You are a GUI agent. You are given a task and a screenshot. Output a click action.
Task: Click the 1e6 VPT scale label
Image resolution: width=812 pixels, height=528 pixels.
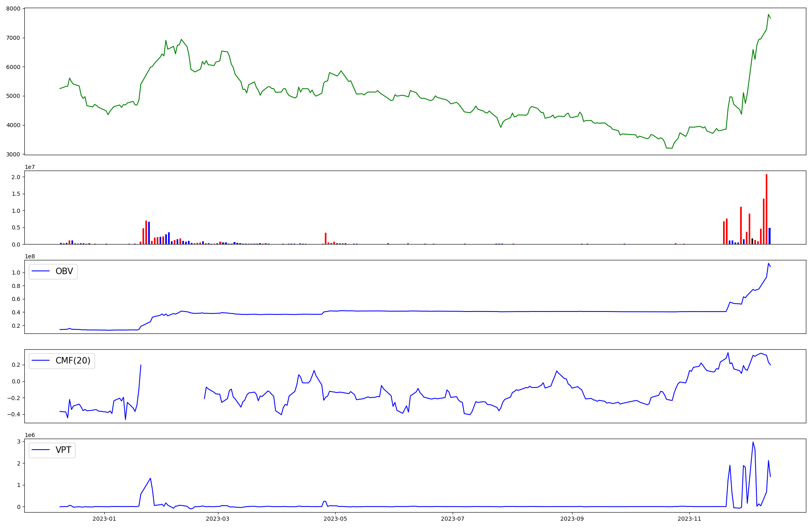(30, 435)
